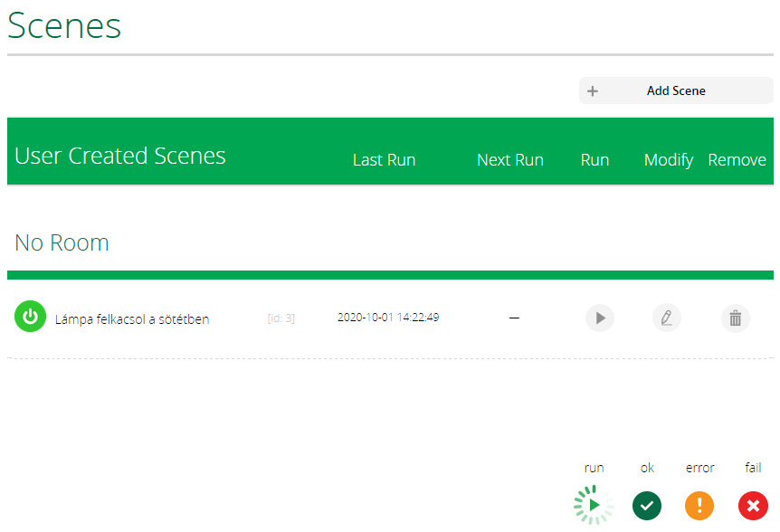Select the Next Run column header
The image size is (780, 532).
(509, 160)
